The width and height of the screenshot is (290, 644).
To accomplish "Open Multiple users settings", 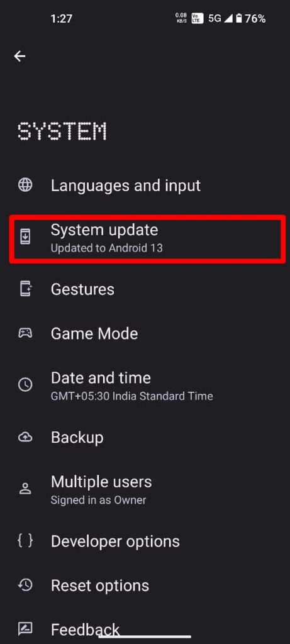I will [145, 489].
